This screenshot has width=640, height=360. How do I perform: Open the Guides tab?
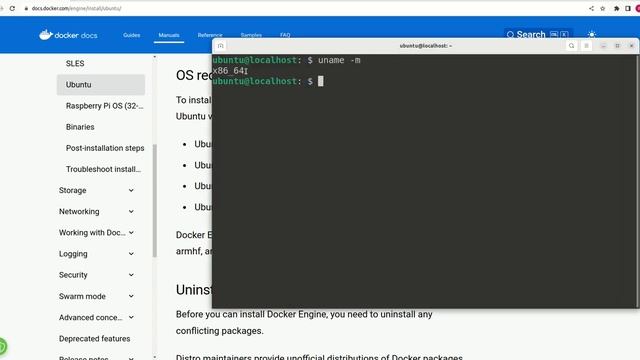point(131,35)
